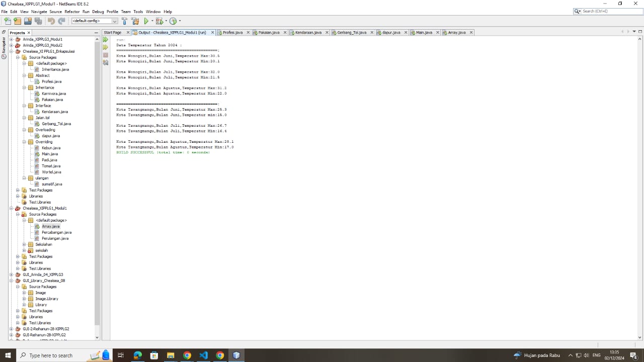The width and height of the screenshot is (644, 362).
Task: Select the Clean and Build Project icon
Action: pyautogui.click(x=135, y=21)
